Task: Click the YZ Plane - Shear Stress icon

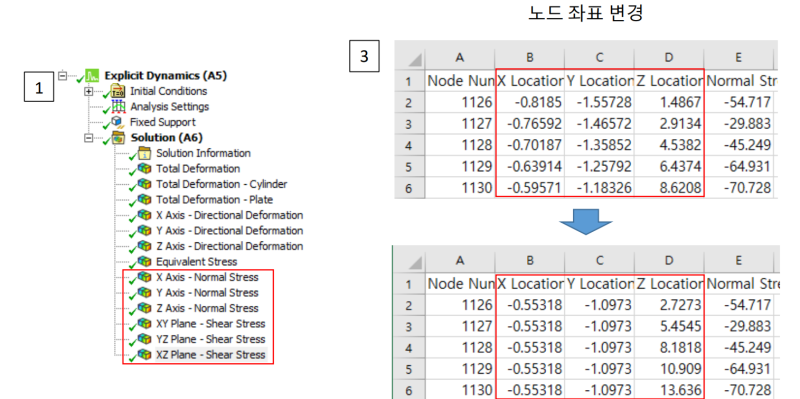Action: (144, 339)
